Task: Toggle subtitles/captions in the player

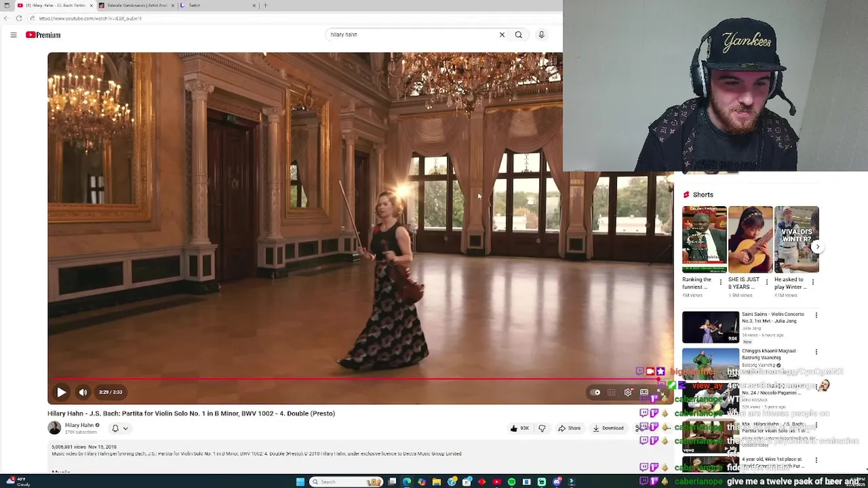Action: [x=612, y=392]
